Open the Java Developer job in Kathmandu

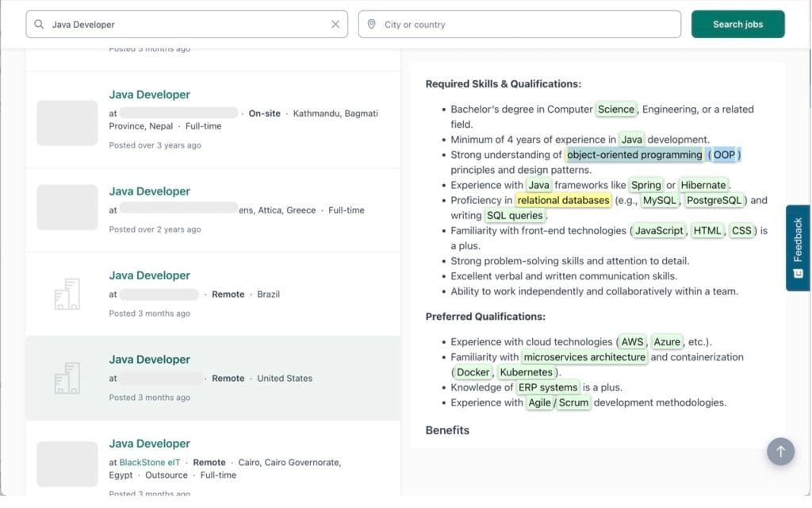click(149, 95)
